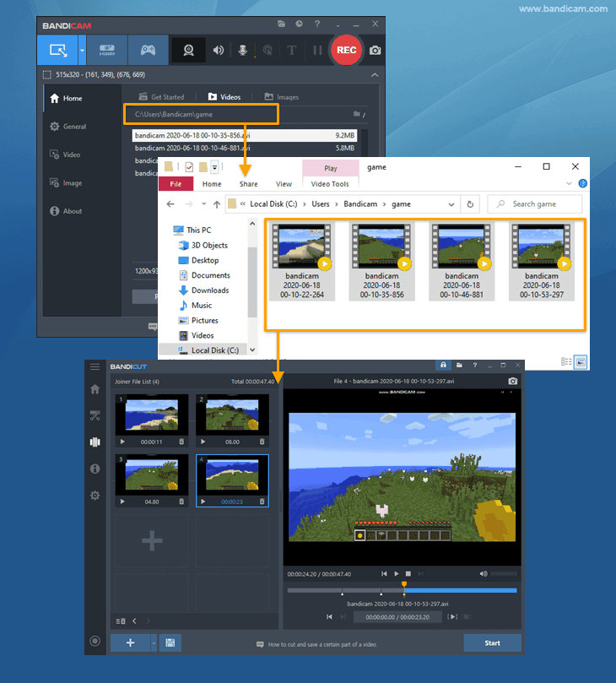Toggle speaker sound recording in Bandicam
This screenshot has width=616, height=683.
coord(218,51)
